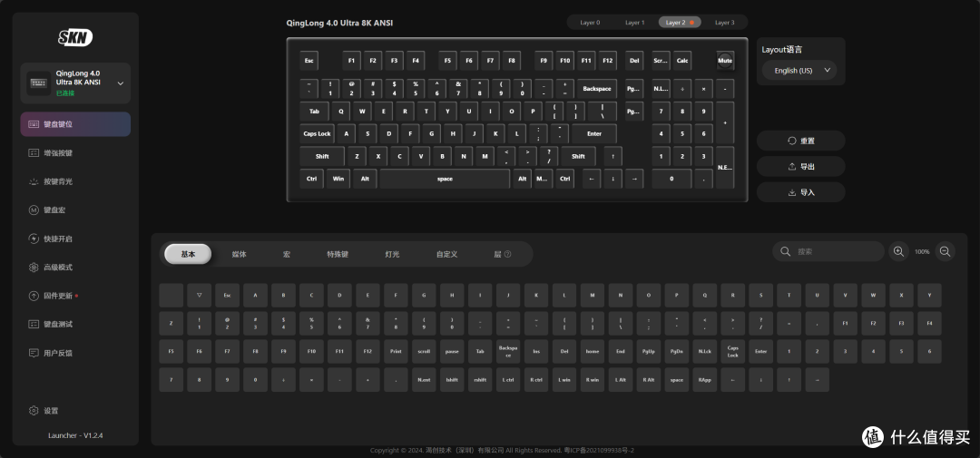Select the 基本 basic keys tab
The width and height of the screenshot is (980, 458).
point(188,254)
